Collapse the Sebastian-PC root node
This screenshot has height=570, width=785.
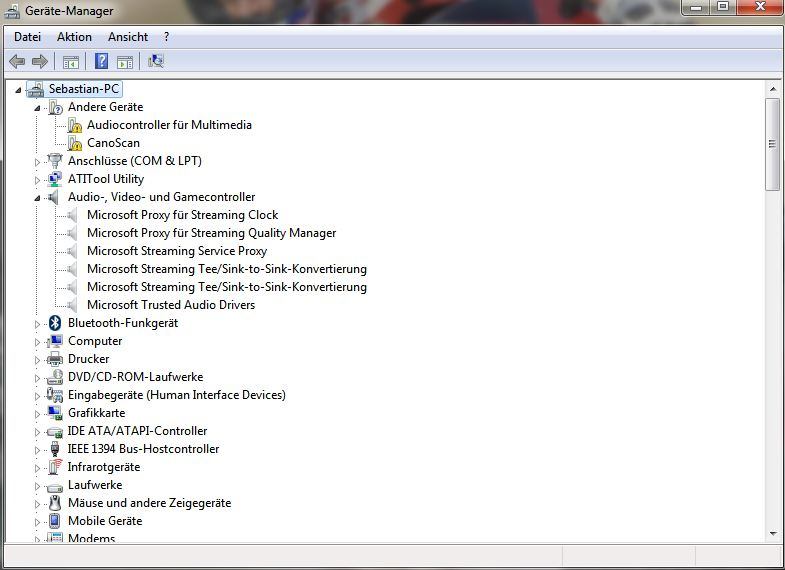(18, 90)
